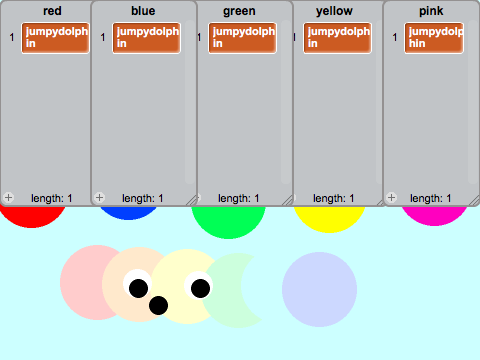Screen dimensions: 480x360
Task: Click the bright green circle
Action: point(229,222)
